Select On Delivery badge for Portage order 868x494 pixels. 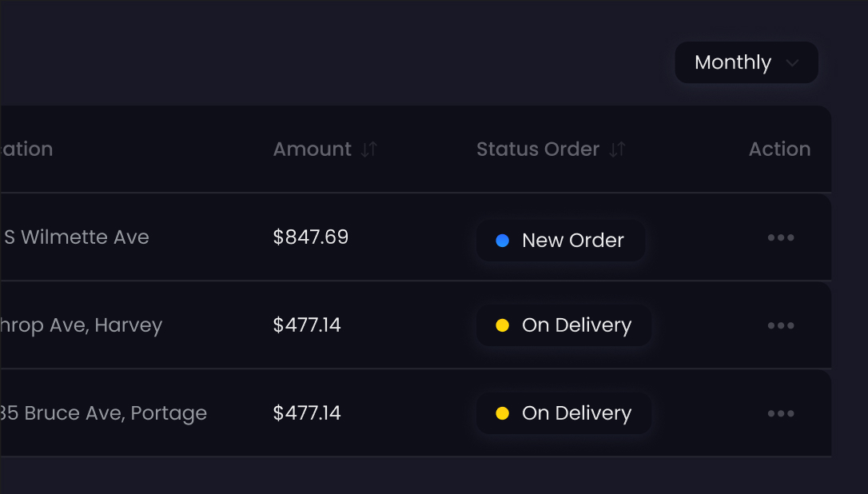564,413
